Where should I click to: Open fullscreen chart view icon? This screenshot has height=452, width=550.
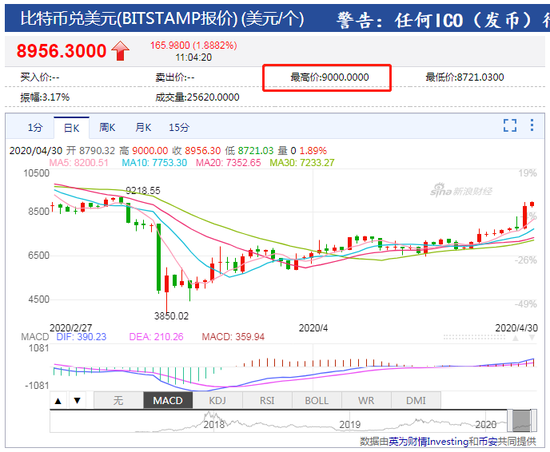[x=510, y=125]
